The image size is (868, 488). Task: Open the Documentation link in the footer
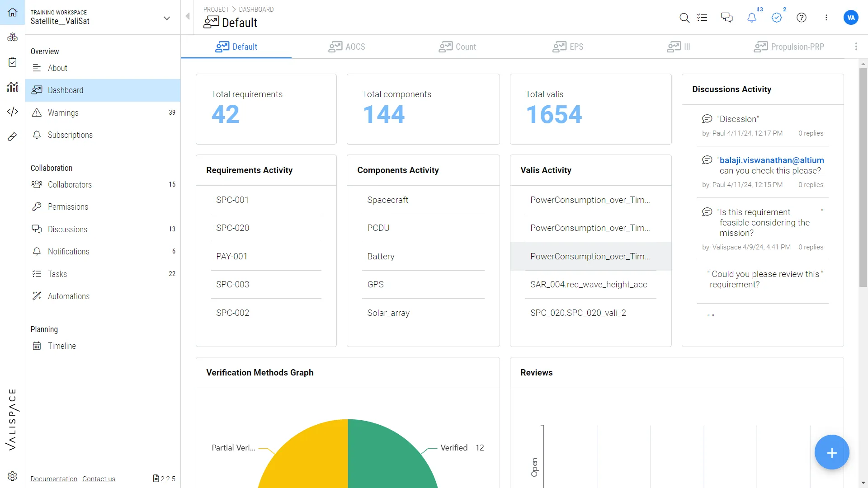(53, 479)
